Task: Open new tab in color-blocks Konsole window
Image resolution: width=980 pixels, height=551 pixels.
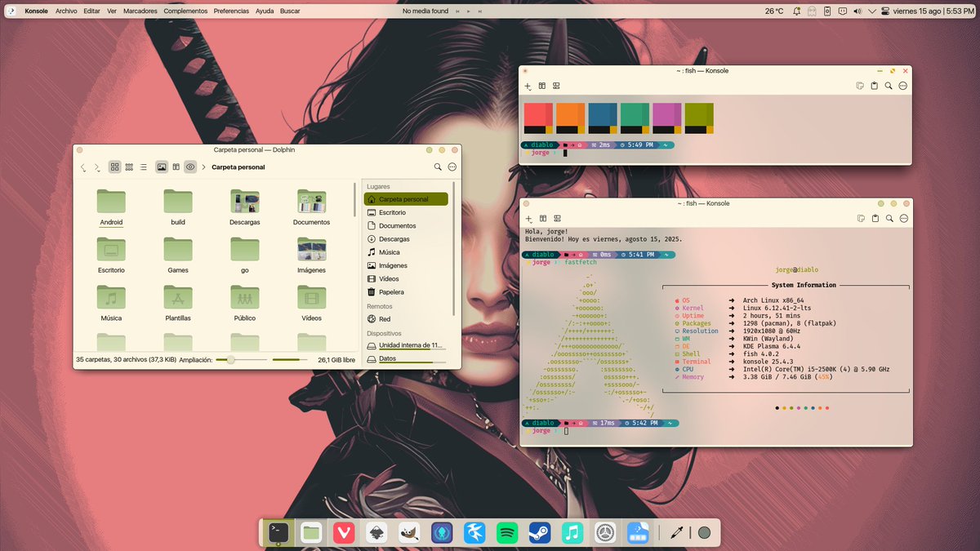Action: coord(528,86)
